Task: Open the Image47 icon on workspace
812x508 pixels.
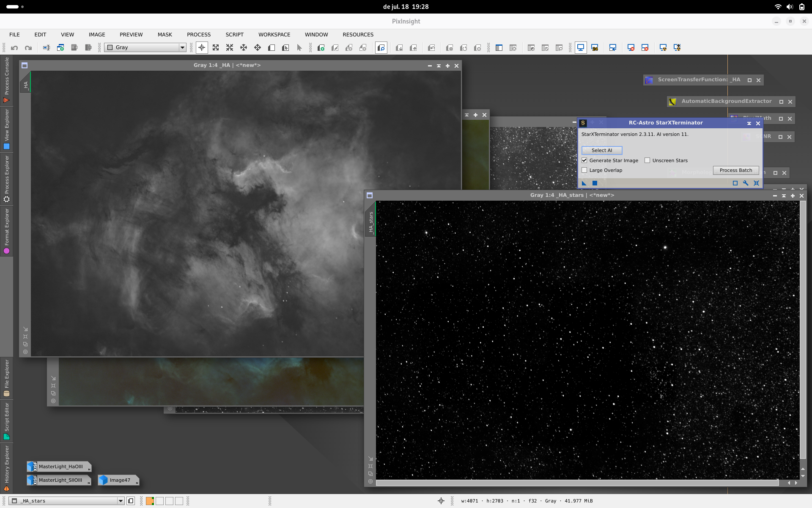Action: click(x=118, y=480)
